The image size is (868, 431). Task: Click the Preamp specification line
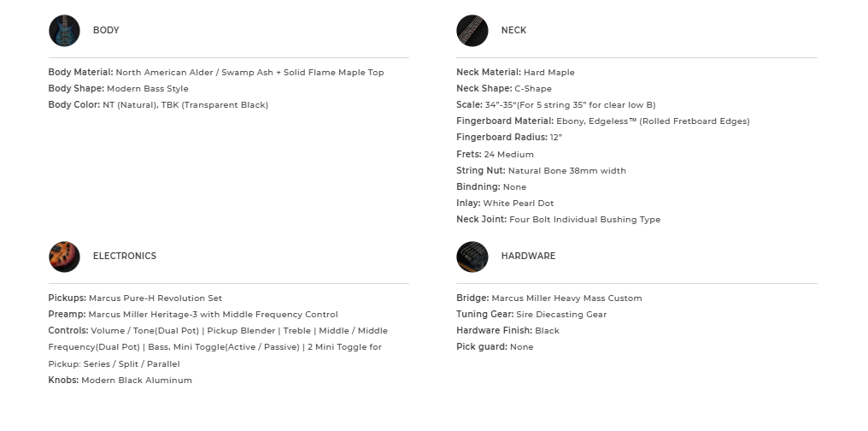[x=193, y=315]
